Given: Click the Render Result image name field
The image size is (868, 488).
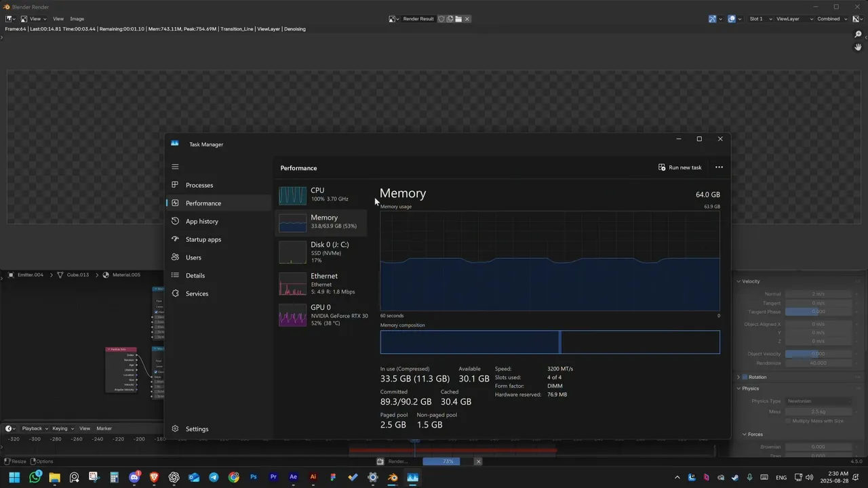Looking at the screenshot, I should [418, 19].
